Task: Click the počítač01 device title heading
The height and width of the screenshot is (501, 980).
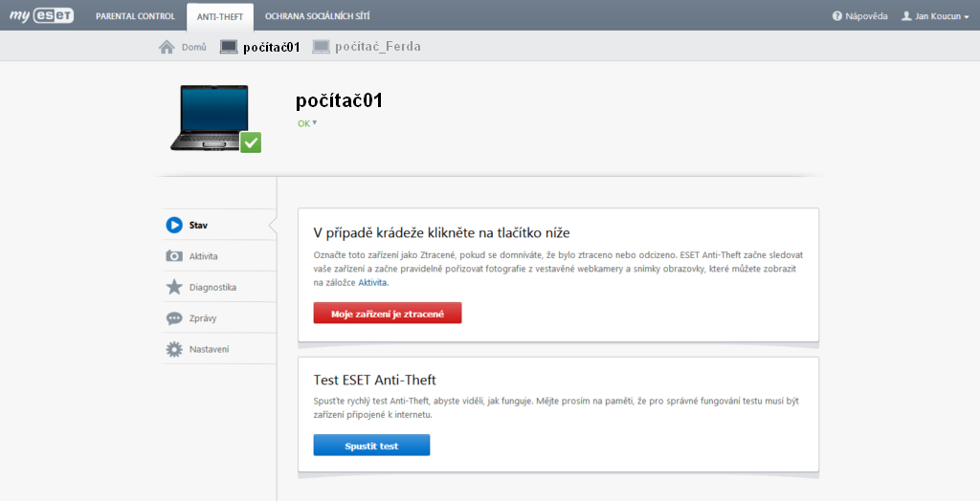Action: click(x=339, y=100)
